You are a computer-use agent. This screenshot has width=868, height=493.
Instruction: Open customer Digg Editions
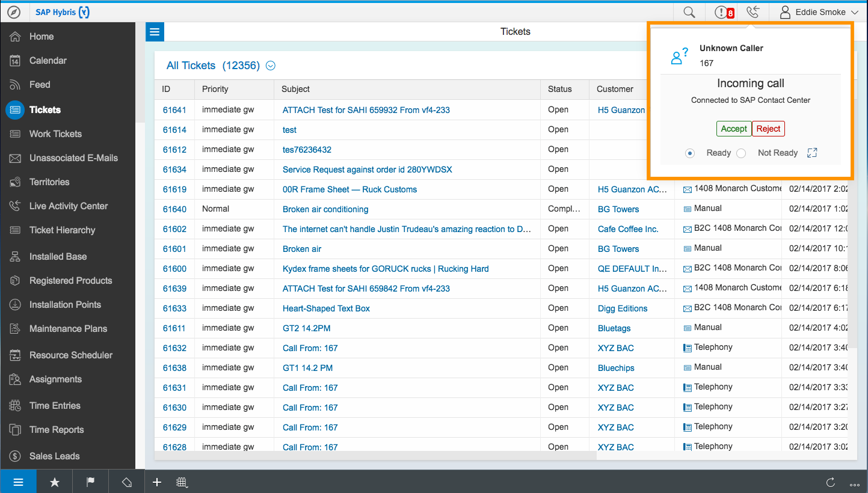[623, 308]
